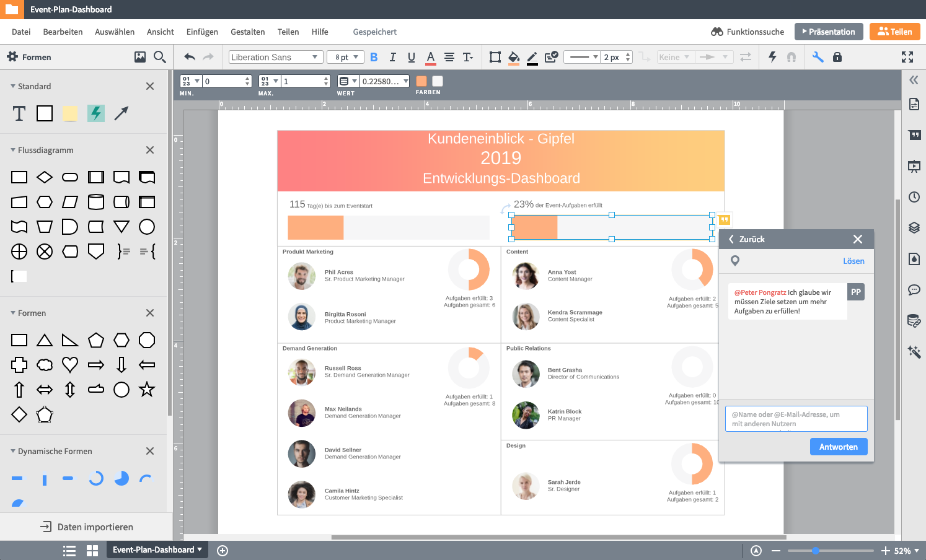Select the fill color bucket icon
This screenshot has height=560, width=926.
[513, 57]
